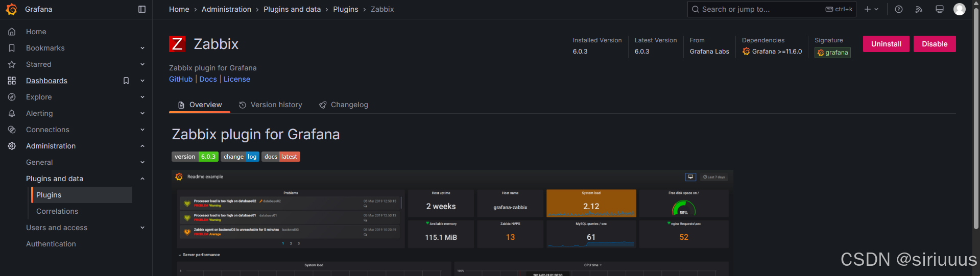Click the Grafana Labs text under From

[x=709, y=52]
